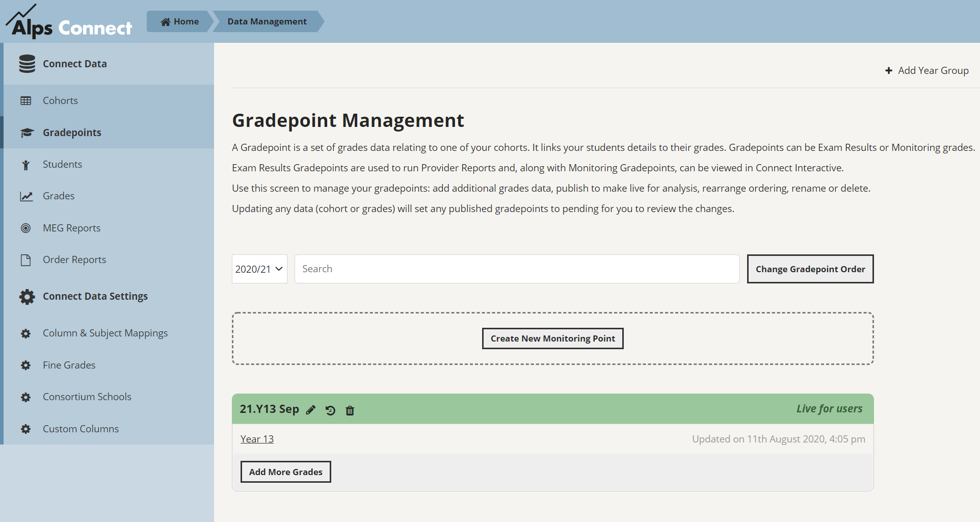Click the Cohorts table icon
Screen dimensions: 980x522
(26, 101)
